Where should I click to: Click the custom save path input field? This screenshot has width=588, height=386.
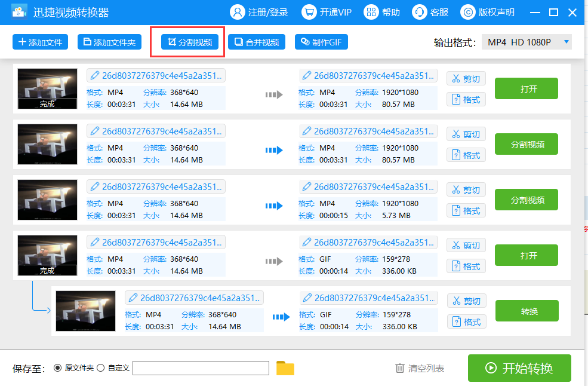pyautogui.click(x=201, y=368)
